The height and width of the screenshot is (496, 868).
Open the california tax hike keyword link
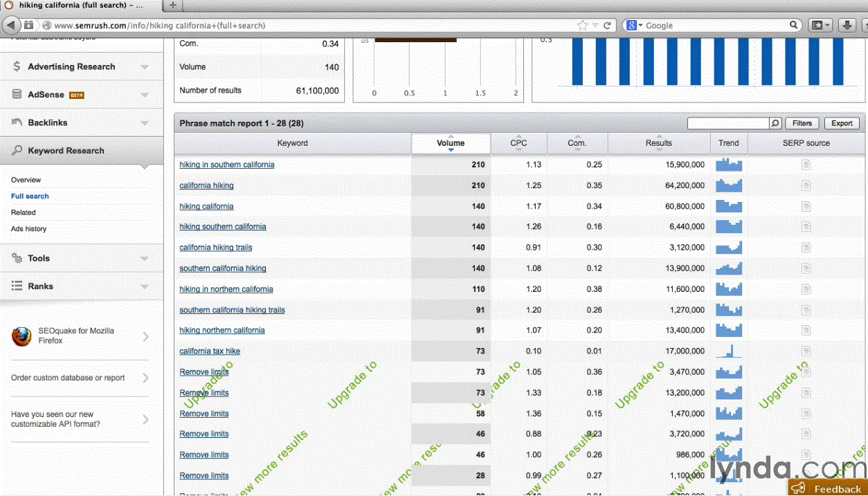click(210, 351)
